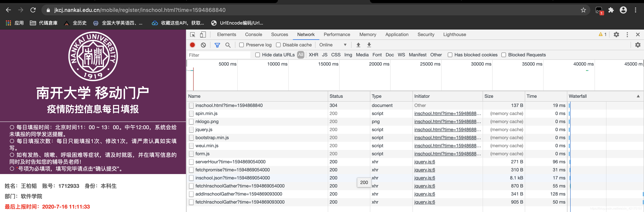Viewport: 644px width, 212px height.
Task: Open the Online throttling dropdown
Action: [333, 45]
